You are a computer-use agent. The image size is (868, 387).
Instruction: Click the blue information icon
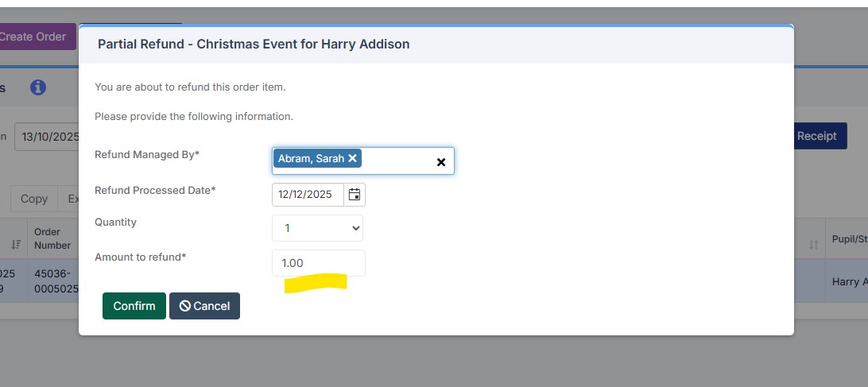pyautogui.click(x=38, y=87)
